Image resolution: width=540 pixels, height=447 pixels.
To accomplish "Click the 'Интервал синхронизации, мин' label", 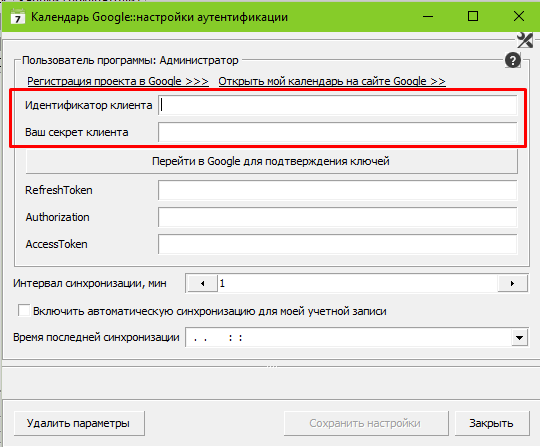I will (90, 283).
